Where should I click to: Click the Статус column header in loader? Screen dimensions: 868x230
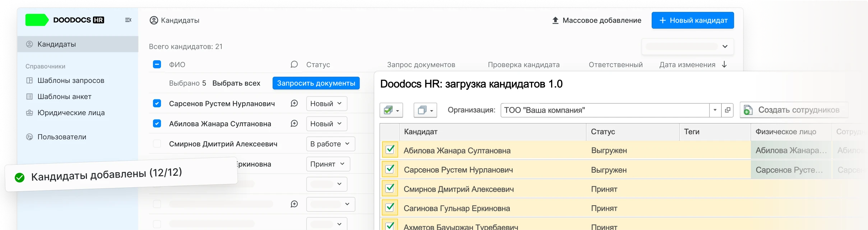click(x=633, y=132)
